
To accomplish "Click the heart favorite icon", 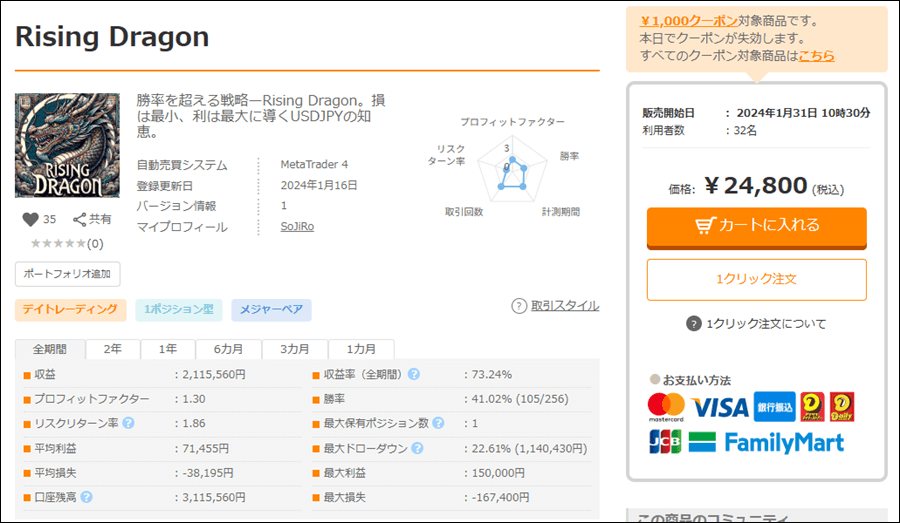I will (x=30, y=219).
